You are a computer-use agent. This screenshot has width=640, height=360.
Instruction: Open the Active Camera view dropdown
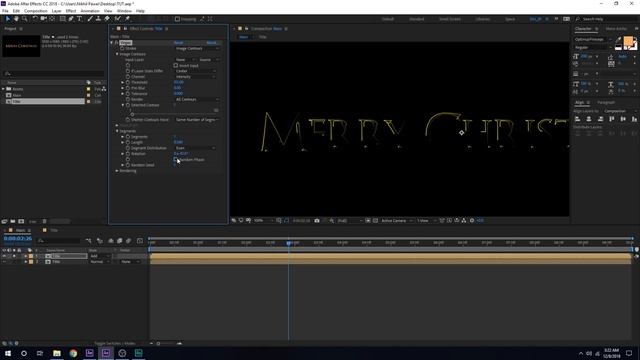click(x=396, y=220)
